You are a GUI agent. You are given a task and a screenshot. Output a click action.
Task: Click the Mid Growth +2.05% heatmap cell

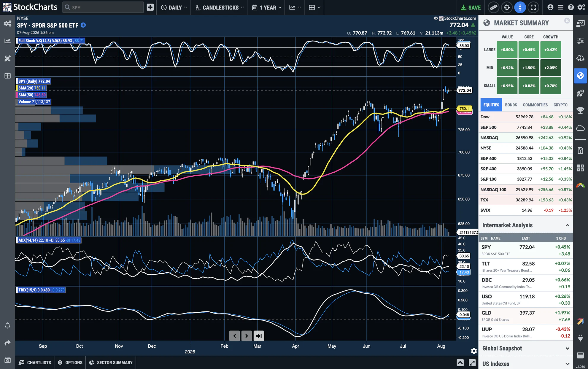(x=551, y=68)
